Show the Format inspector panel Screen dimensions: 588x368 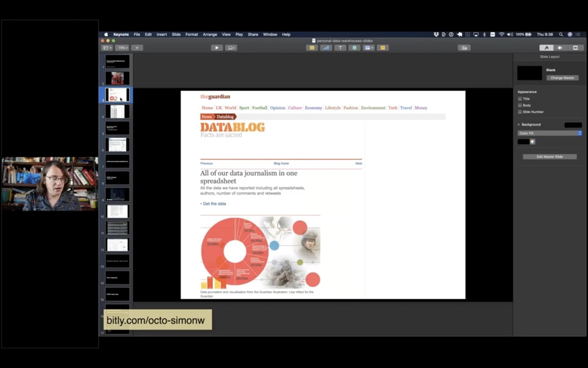(546, 48)
